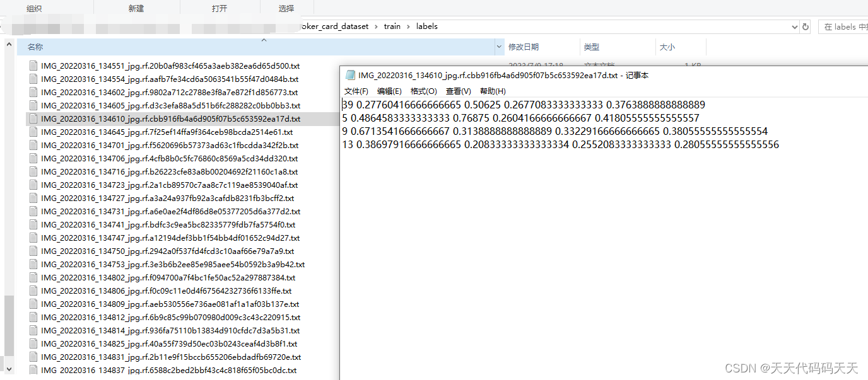Click the file icon beside IMG_20220316_134551 entry

tap(33, 66)
